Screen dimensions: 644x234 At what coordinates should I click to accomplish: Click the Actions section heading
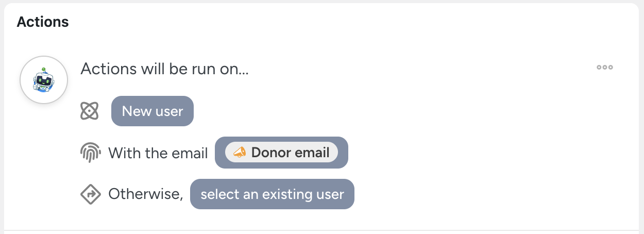[43, 22]
